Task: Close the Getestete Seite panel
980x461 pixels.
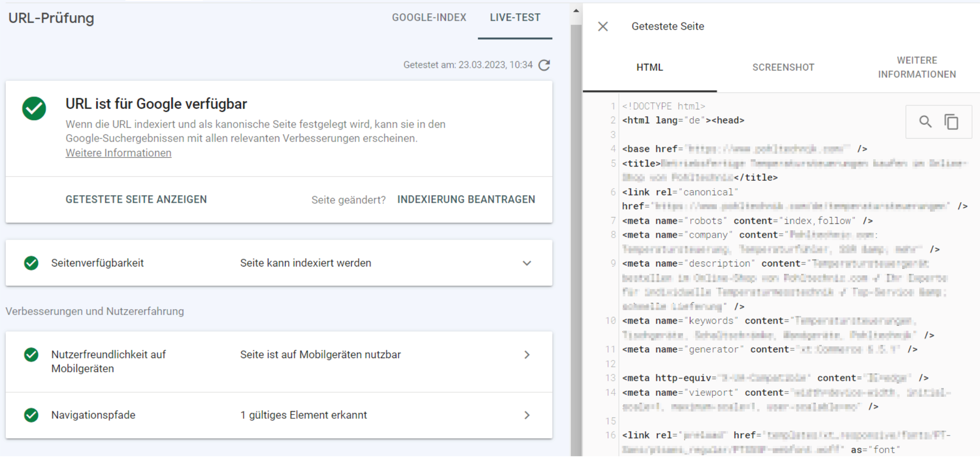Action: coord(603,26)
